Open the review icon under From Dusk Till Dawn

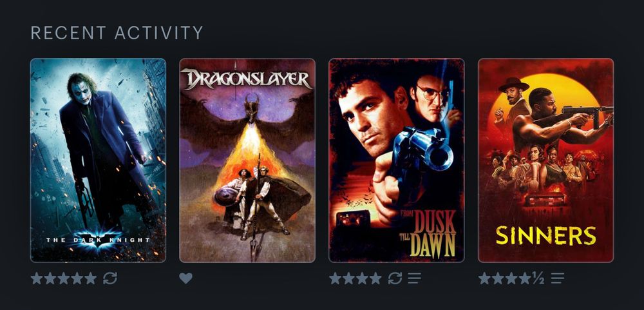pyautogui.click(x=414, y=278)
